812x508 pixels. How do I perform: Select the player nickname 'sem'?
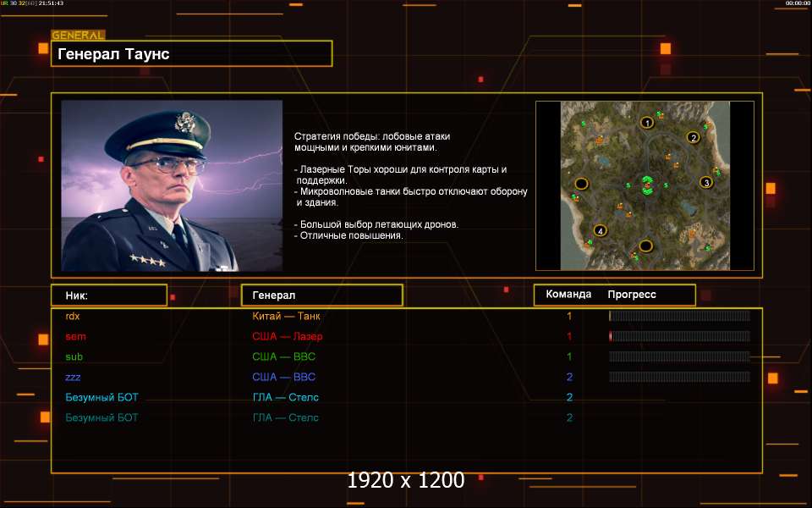(x=75, y=336)
